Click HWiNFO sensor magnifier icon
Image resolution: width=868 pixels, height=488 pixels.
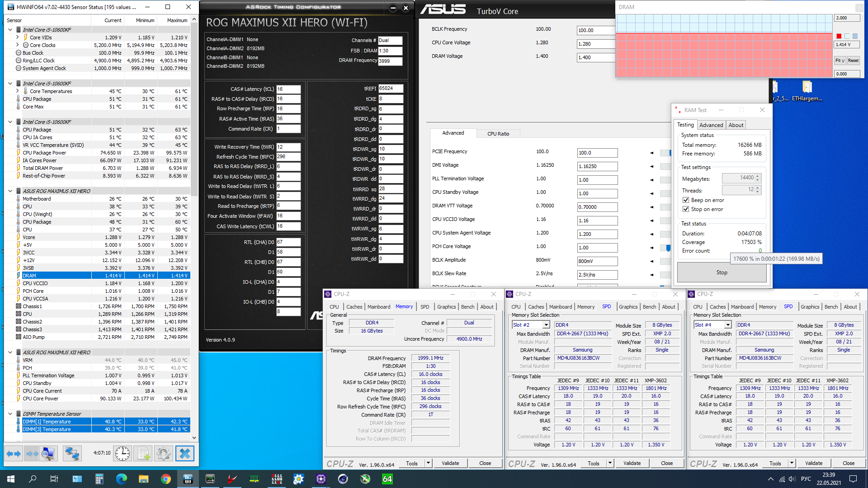coord(48,453)
